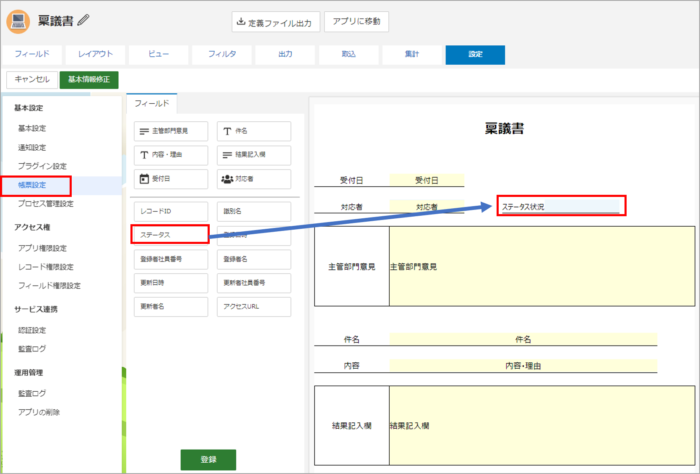Click the round laptop app icon

click(x=18, y=21)
